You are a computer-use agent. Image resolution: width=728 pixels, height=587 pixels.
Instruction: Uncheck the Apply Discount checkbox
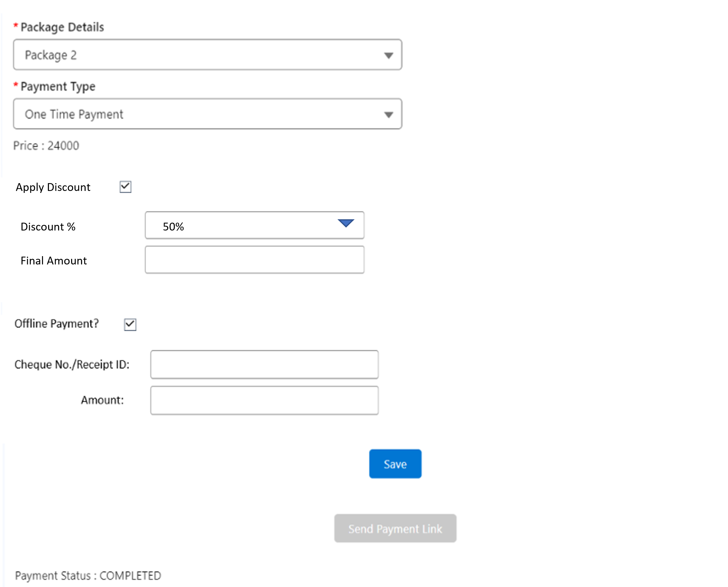[126, 187]
